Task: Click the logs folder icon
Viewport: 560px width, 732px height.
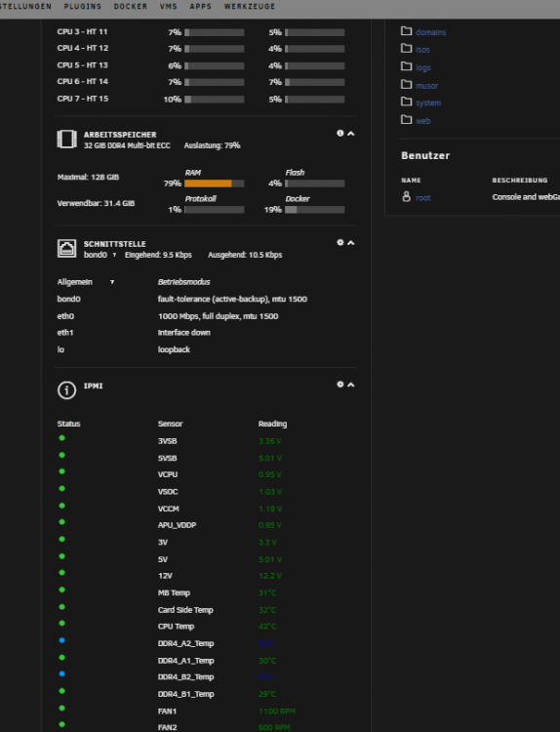Action: pos(407,66)
